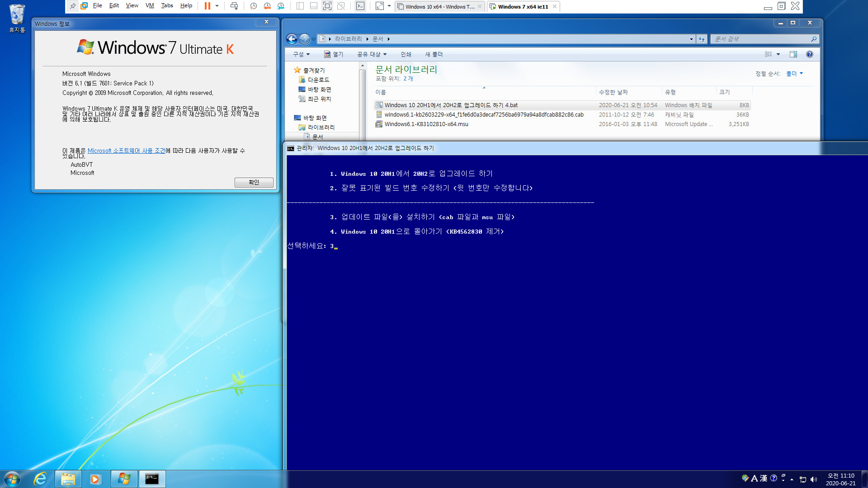The height and width of the screenshot is (488, 868).
Task: Open the Recycle Bin on the desktop
Action: click(17, 19)
